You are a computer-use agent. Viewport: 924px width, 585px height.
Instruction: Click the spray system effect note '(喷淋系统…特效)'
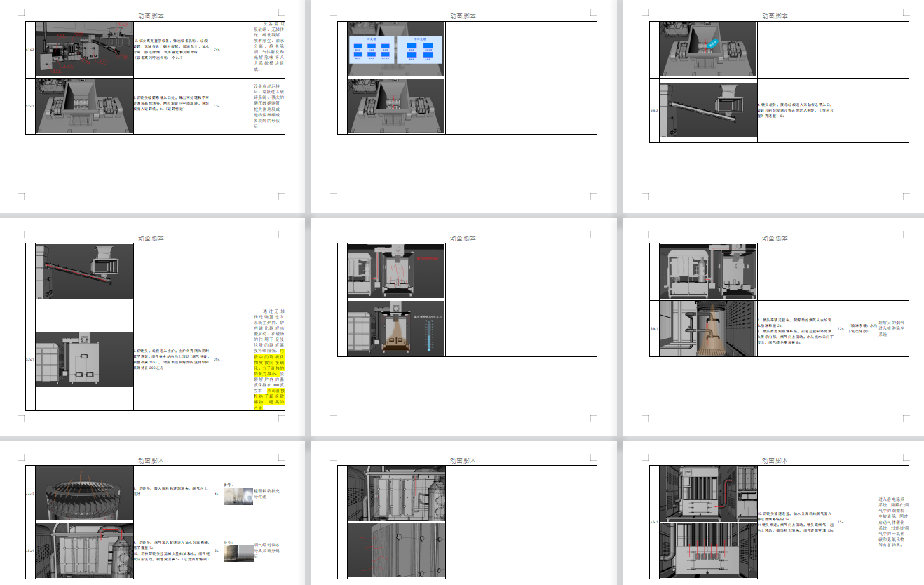pyautogui.click(x=862, y=328)
